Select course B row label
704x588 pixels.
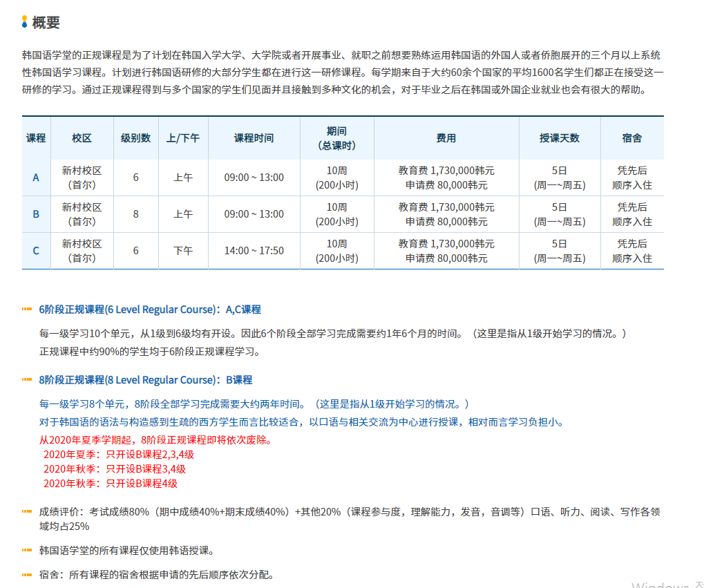(x=36, y=214)
